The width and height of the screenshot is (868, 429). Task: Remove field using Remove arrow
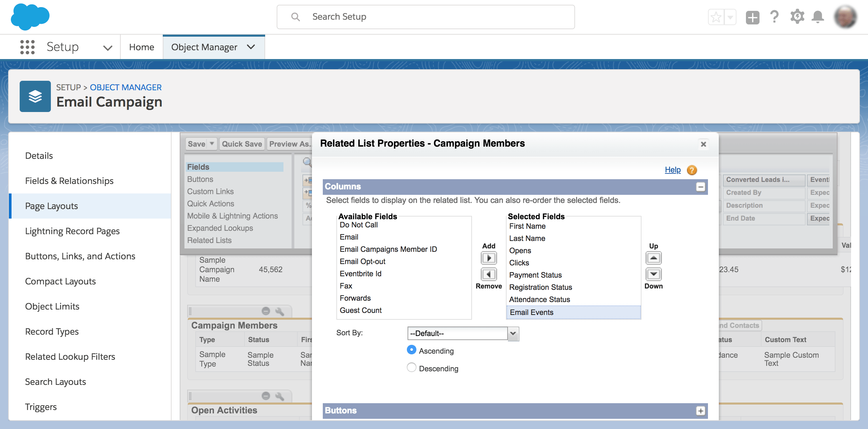pos(488,274)
